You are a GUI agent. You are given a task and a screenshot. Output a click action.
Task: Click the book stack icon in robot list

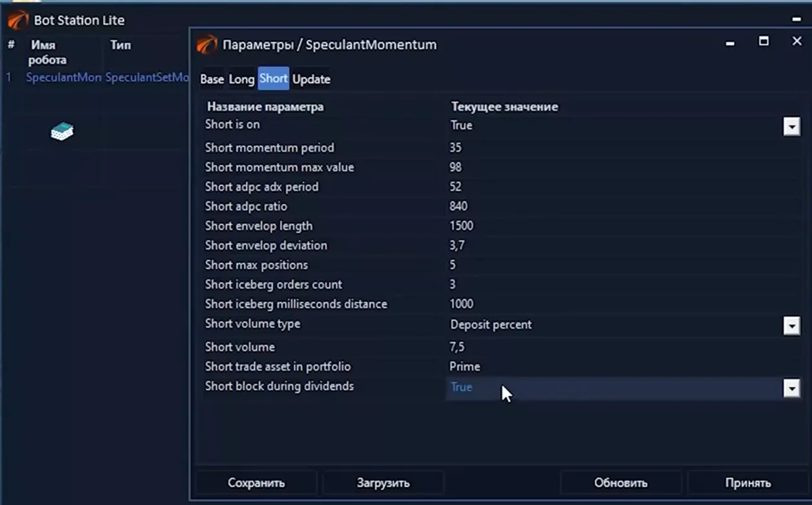pyautogui.click(x=62, y=132)
